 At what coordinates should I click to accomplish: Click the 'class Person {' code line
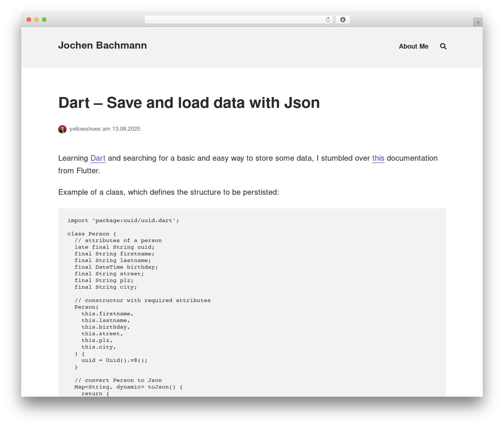(x=92, y=234)
